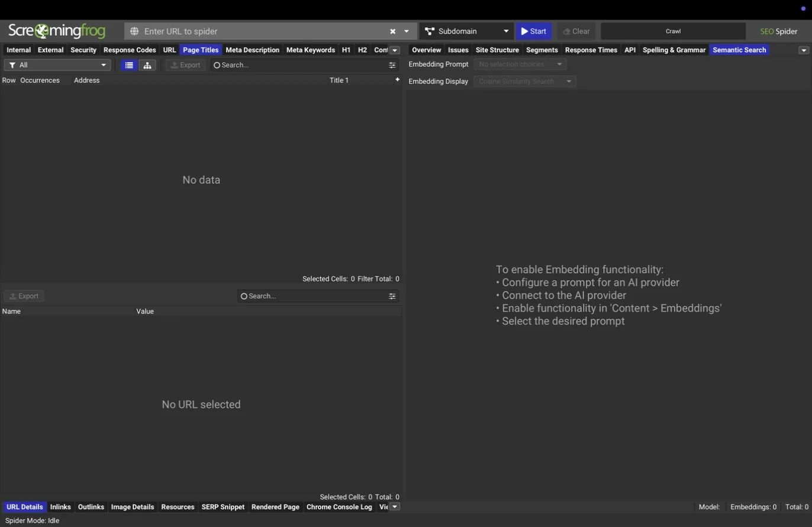Click the Embeddings: 0 status entry

pos(753,507)
